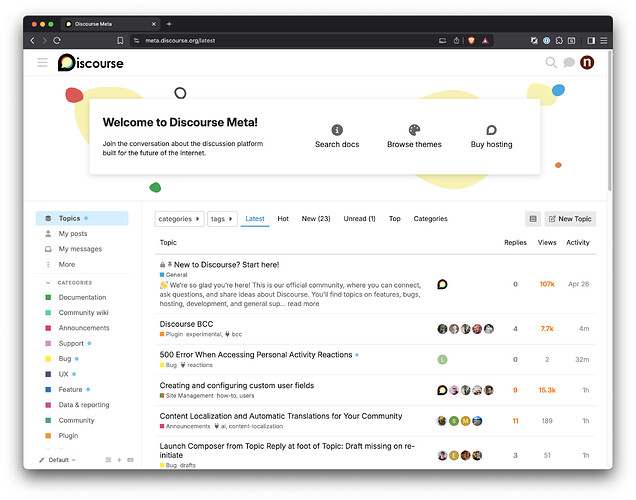This screenshot has height=500, width=636.
Task: Open a new browser tab
Action: pyautogui.click(x=169, y=24)
